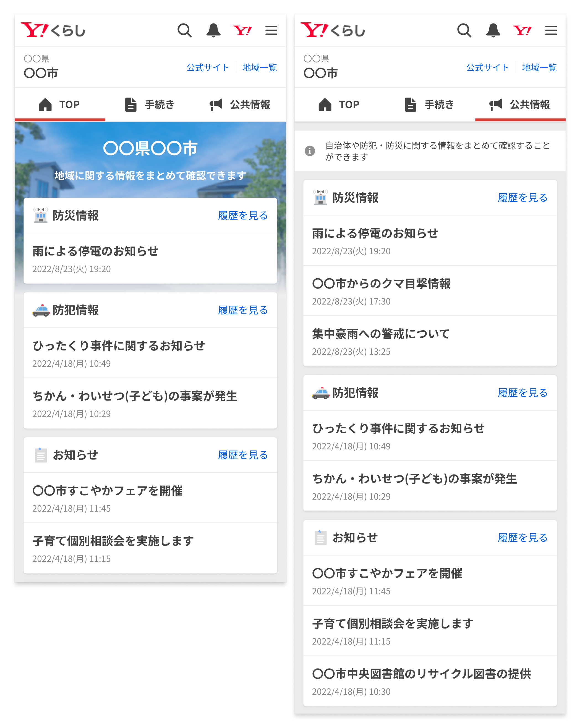Open 公式サイト link in right screen
580x728 pixels.
coord(487,67)
